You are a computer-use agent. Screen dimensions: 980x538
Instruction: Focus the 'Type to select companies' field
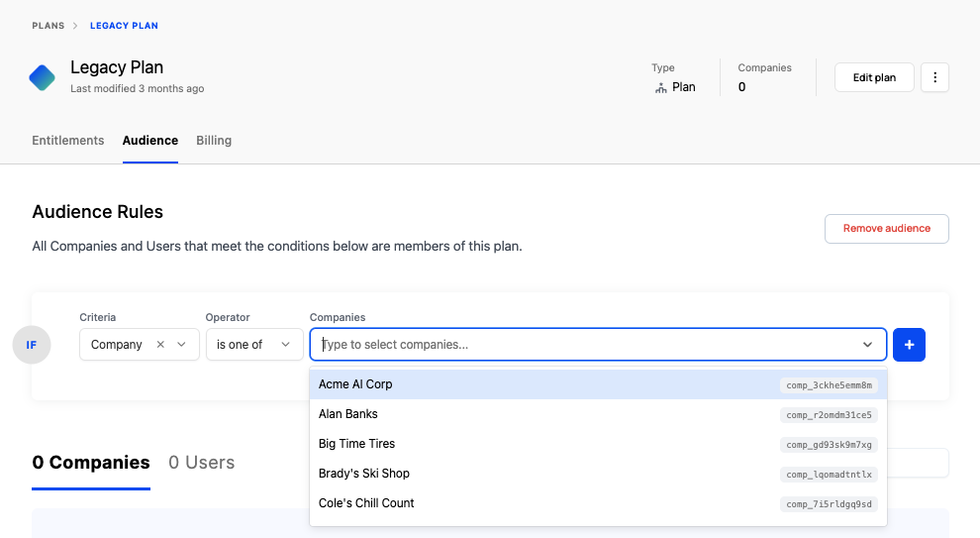(584, 345)
